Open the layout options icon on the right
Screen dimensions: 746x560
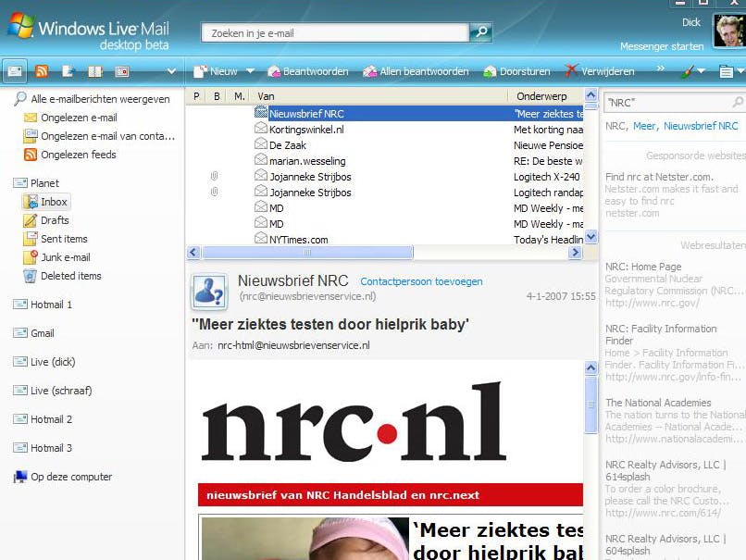click(x=728, y=72)
